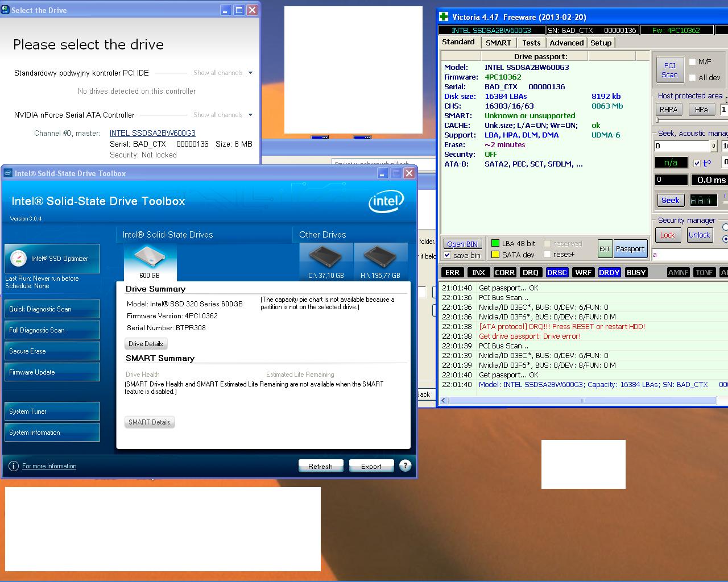Open System Tuner in Intel Toolbox

(x=52, y=411)
